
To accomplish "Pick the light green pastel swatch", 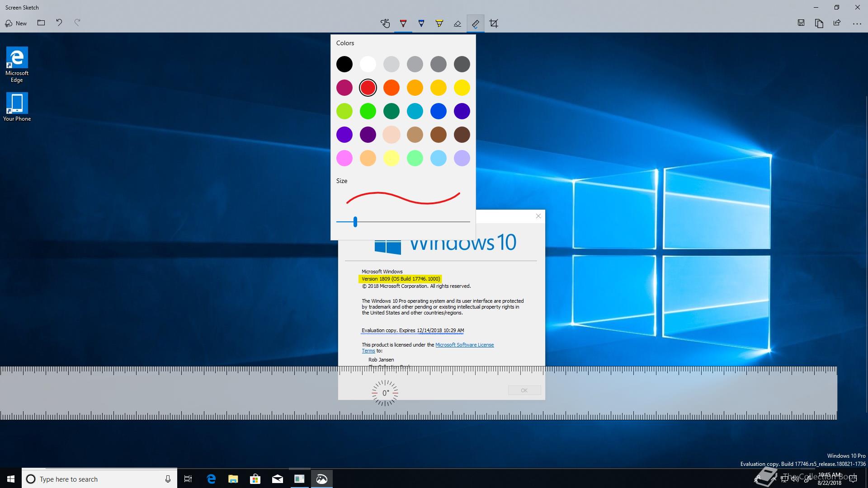I will click(415, 158).
